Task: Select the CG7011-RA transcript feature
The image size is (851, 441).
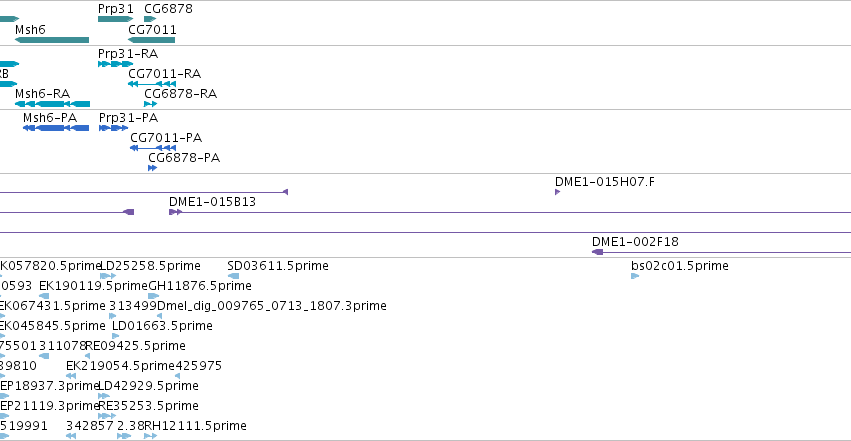Action: tap(152, 84)
